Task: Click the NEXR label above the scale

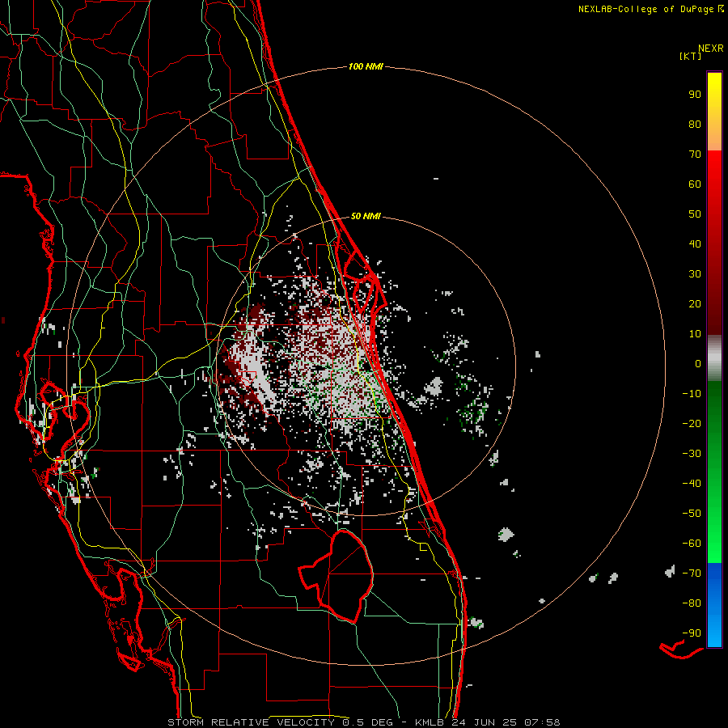Action: click(x=711, y=49)
